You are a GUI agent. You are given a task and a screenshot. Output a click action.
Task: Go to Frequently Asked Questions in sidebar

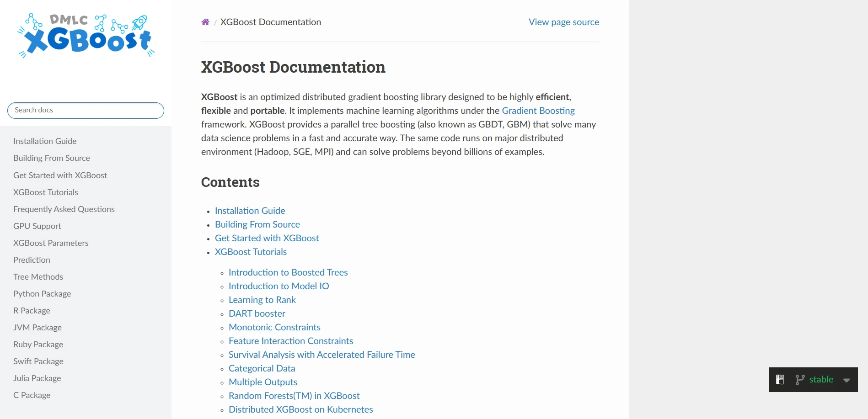tap(64, 209)
